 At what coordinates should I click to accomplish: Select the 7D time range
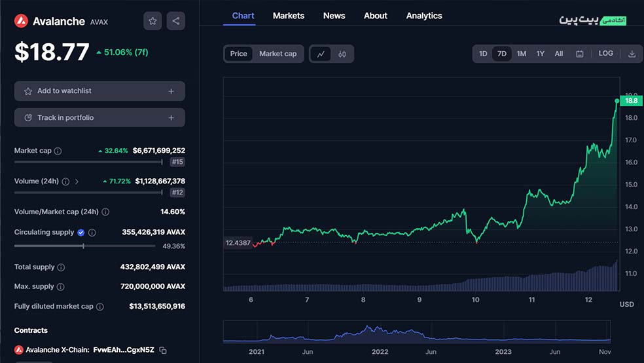click(x=502, y=54)
